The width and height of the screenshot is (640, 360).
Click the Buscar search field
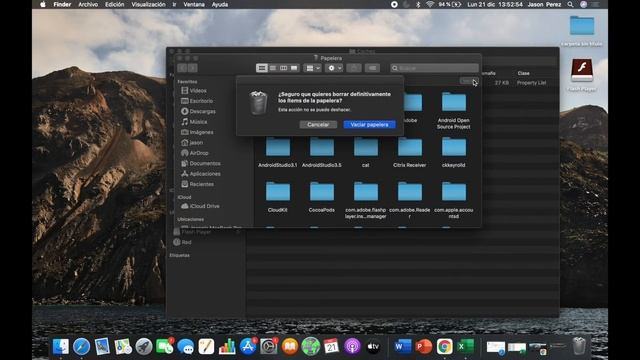pyautogui.click(x=434, y=68)
